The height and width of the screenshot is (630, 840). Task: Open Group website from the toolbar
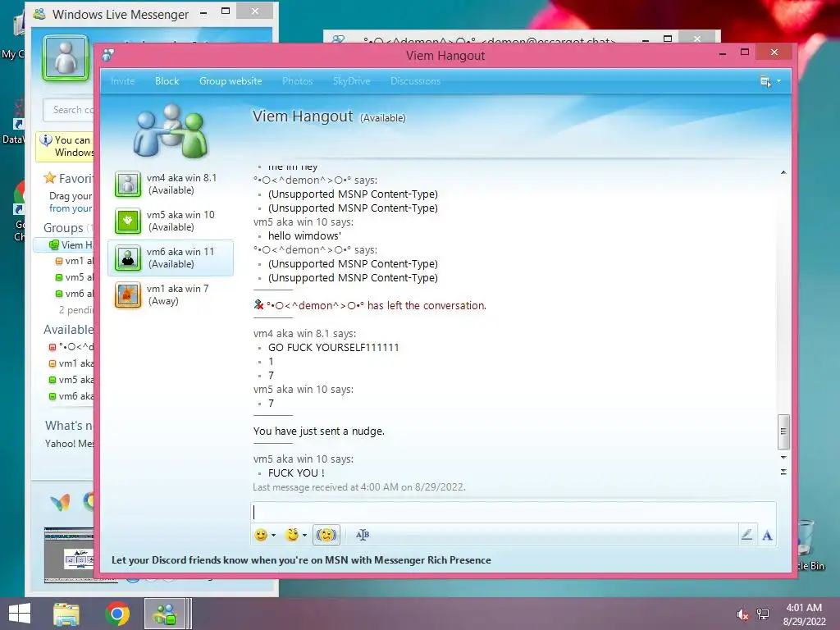click(231, 81)
